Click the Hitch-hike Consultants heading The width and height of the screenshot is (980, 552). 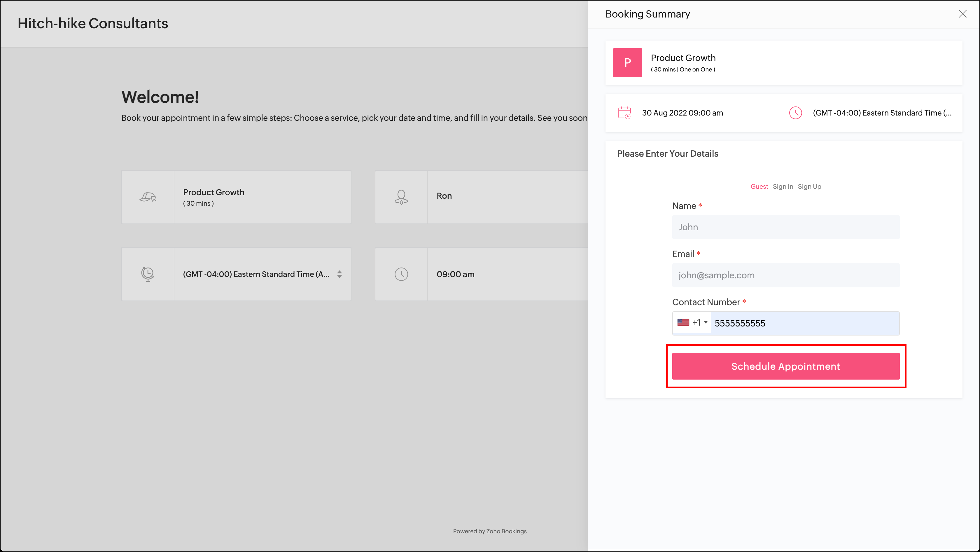93,24
